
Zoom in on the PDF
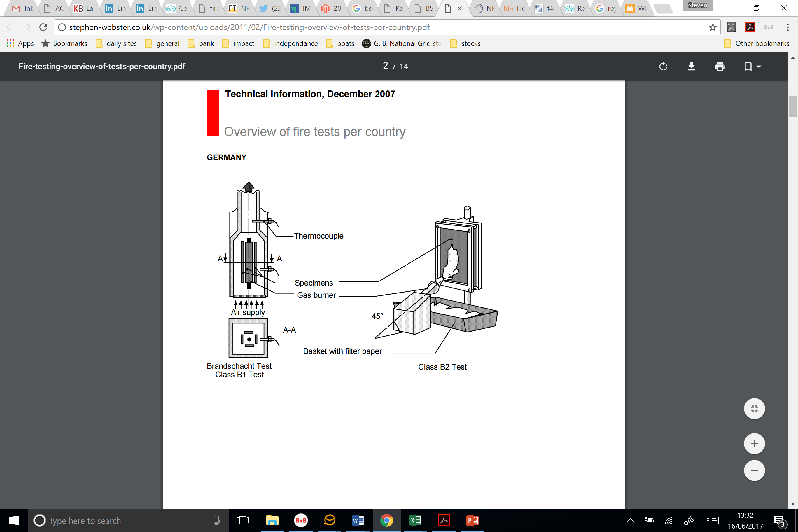pos(754,443)
